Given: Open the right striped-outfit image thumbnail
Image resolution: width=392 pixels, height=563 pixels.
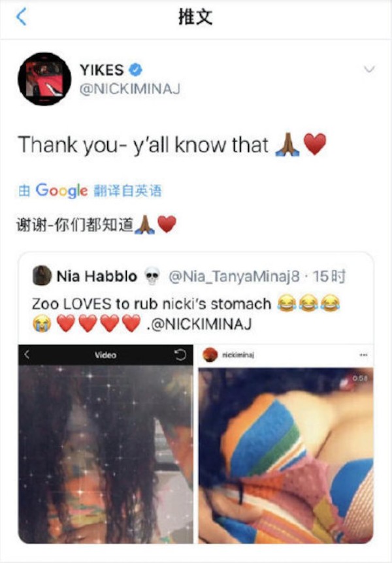Looking at the screenshot, I should click(286, 443).
